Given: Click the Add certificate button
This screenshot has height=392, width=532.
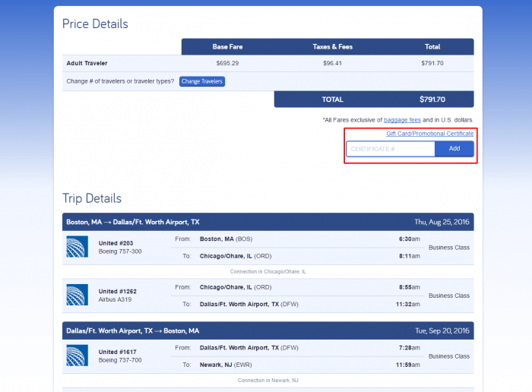Looking at the screenshot, I should [454, 149].
